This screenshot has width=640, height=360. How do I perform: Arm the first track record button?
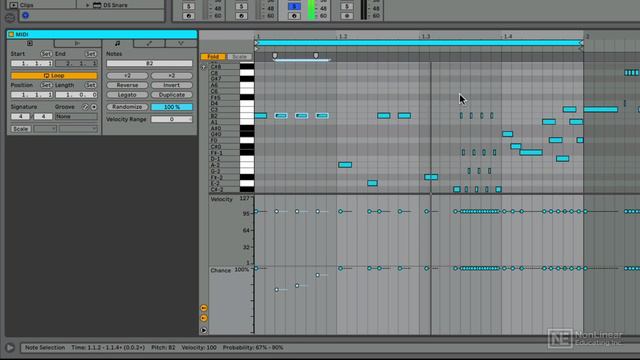[189, 16]
